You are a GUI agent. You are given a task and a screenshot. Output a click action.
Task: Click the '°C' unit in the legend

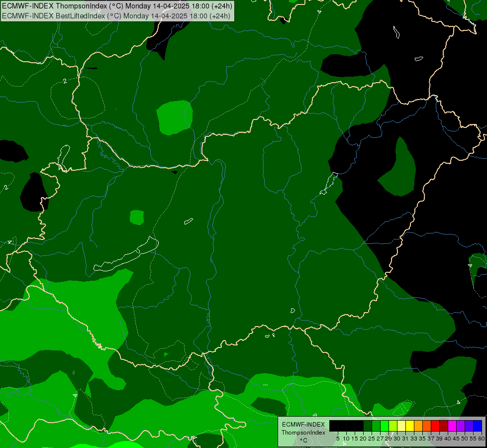click(303, 441)
